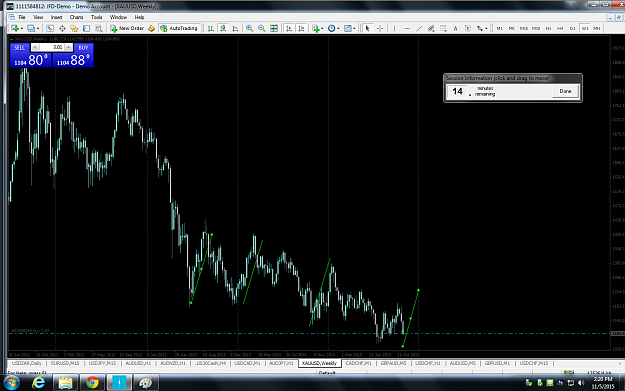The width and height of the screenshot is (625, 391).
Task: Open the Insert menu
Action: [56, 17]
